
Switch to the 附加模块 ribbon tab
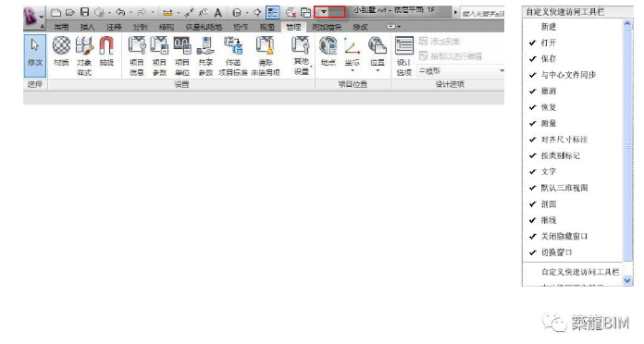(327, 27)
